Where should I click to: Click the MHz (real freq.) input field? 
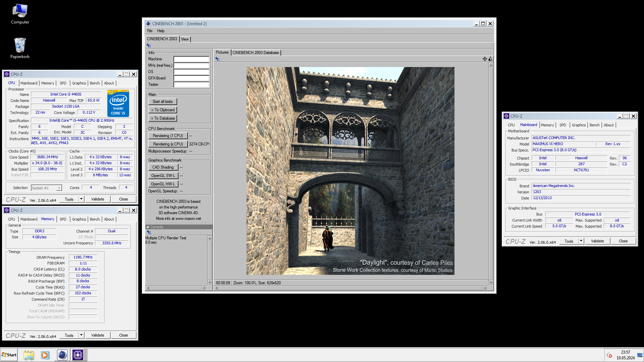tap(192, 65)
